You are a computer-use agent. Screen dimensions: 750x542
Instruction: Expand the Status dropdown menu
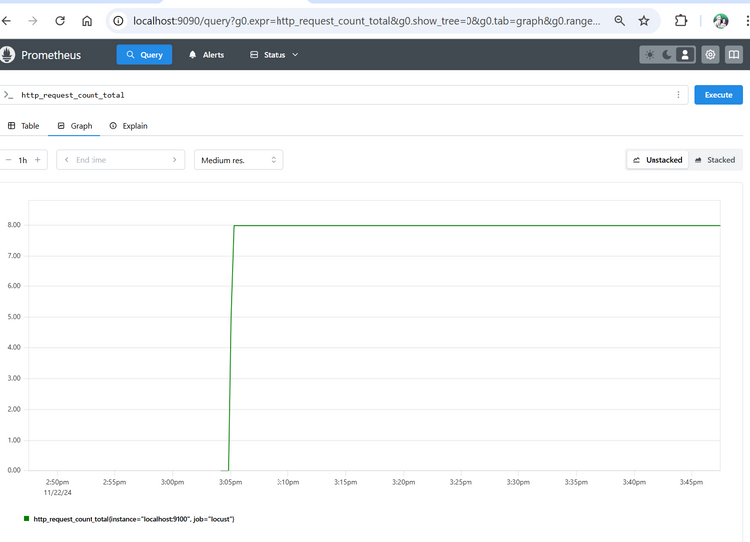coord(274,55)
